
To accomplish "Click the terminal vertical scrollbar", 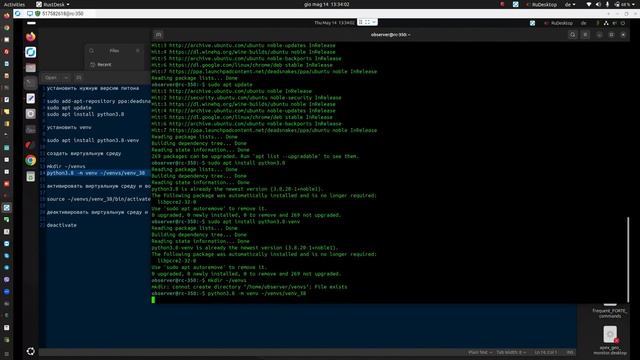I will tap(628, 260).
